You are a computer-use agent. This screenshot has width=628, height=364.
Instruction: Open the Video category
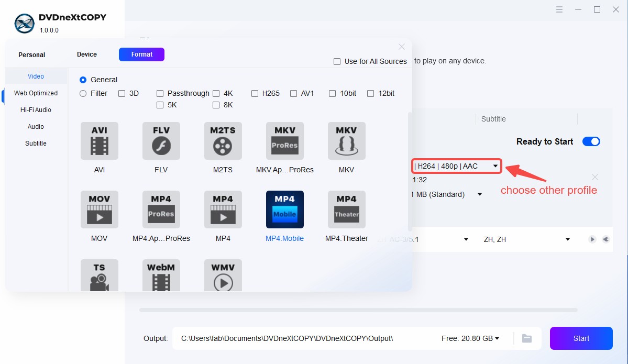(36, 76)
